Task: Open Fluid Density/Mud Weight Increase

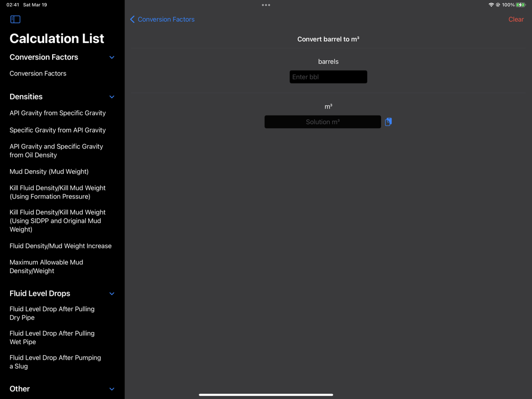Action: point(61,246)
